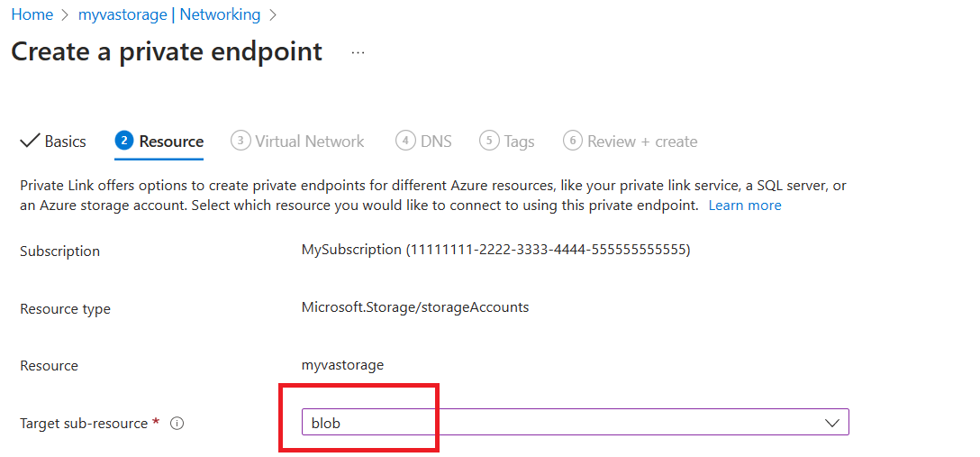Click the step 4 circle icon

(405, 141)
